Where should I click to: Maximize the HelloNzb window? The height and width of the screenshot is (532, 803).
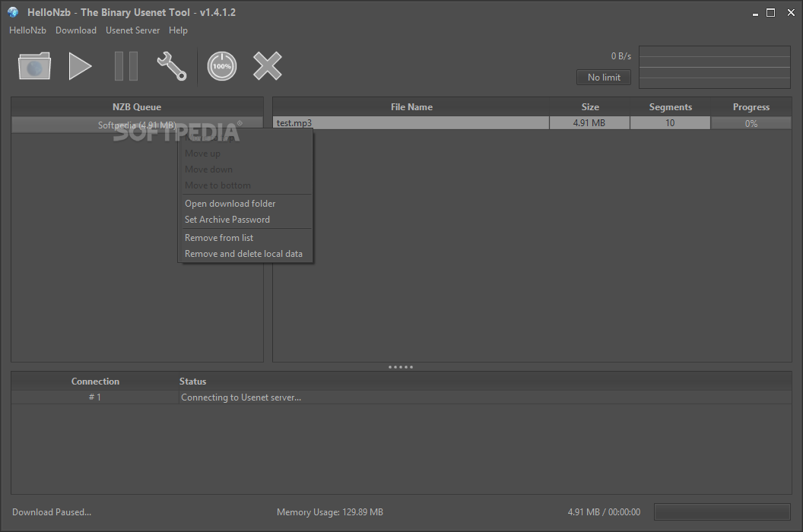(771, 13)
